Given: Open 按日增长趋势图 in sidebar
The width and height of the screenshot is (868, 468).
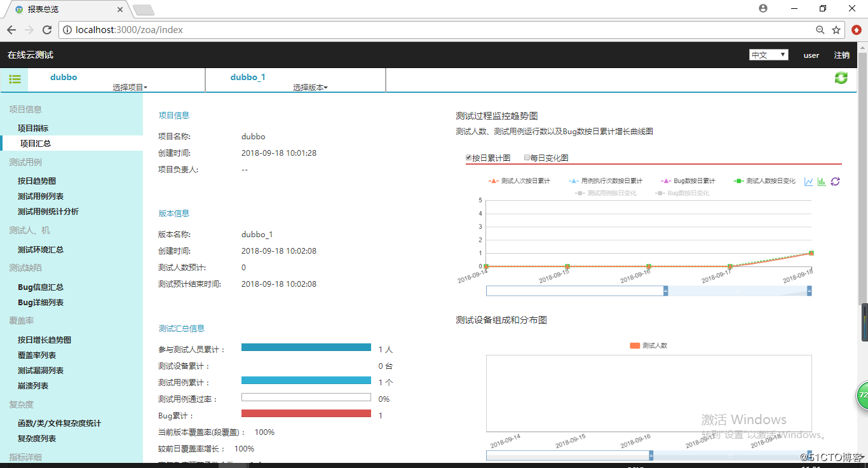Looking at the screenshot, I should pos(44,340).
